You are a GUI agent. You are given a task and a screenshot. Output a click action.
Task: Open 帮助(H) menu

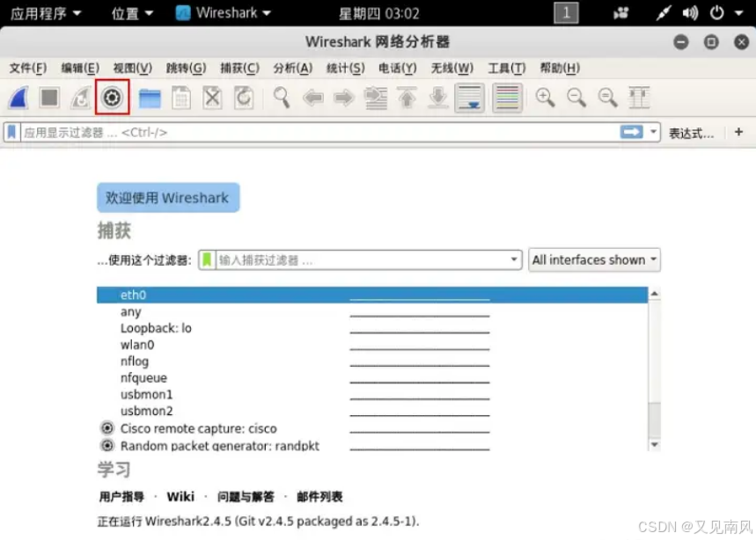pos(560,69)
